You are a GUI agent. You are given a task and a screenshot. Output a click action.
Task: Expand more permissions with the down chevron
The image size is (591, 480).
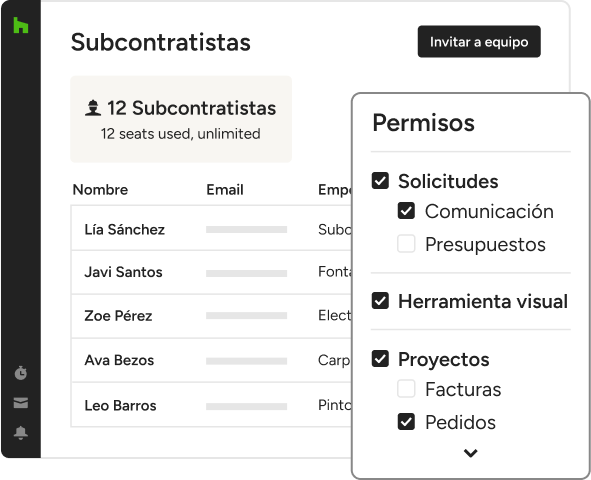tap(470, 452)
